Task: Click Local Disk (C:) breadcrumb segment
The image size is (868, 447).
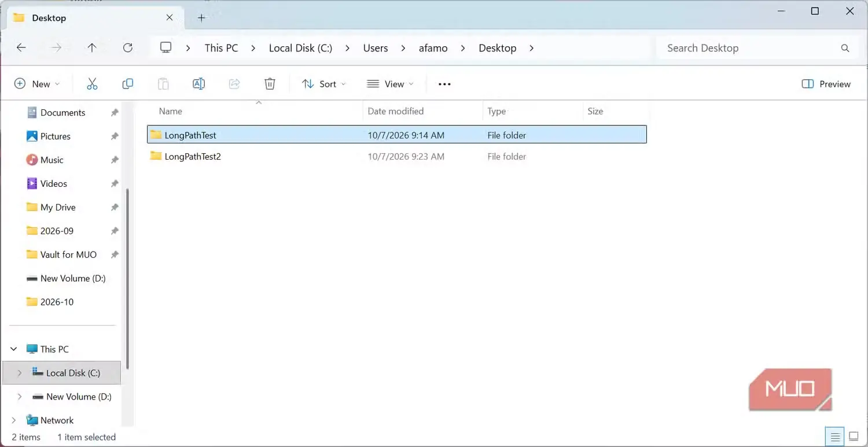Action: 300,48
